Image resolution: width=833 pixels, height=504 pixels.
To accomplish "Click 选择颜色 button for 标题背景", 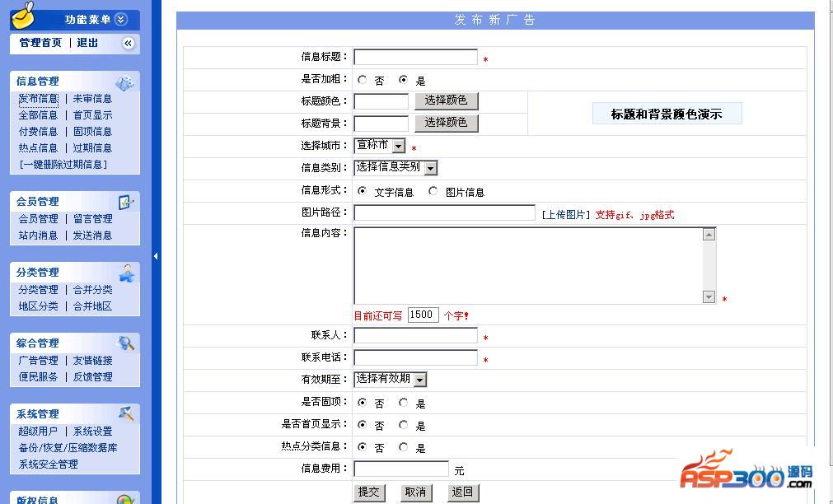I will 447,124.
